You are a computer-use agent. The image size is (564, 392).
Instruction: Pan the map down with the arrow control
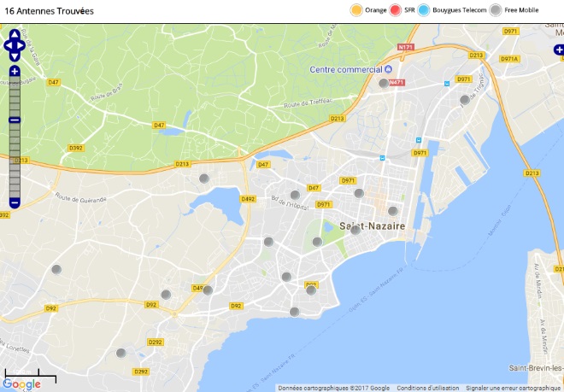(x=15, y=56)
